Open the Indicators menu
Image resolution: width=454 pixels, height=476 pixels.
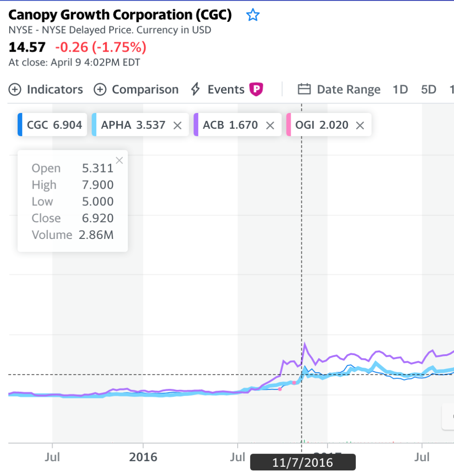[46, 90]
